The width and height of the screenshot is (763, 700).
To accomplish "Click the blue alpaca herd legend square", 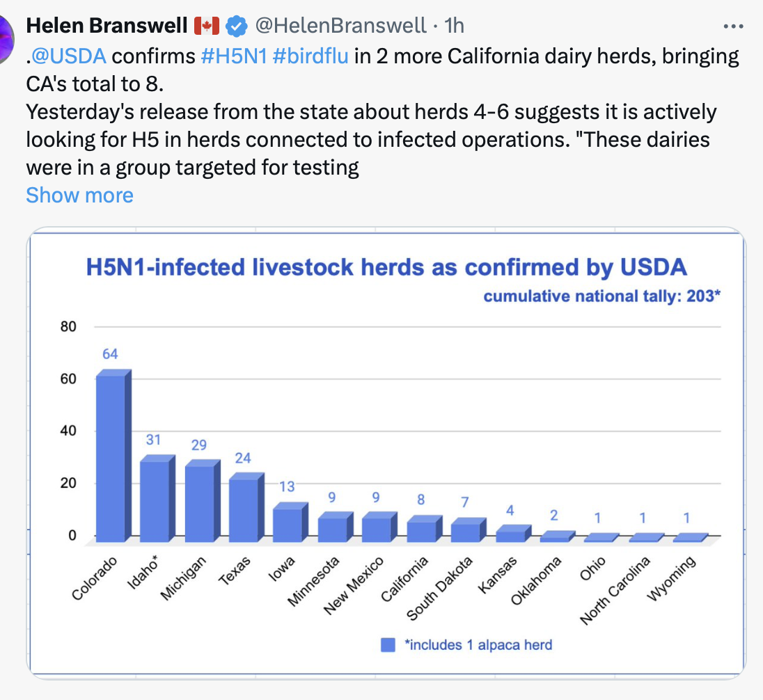I will pos(388,645).
